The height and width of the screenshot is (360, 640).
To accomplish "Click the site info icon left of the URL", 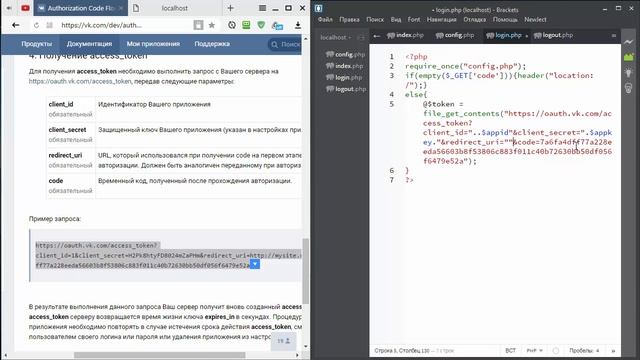I will pos(49,25).
